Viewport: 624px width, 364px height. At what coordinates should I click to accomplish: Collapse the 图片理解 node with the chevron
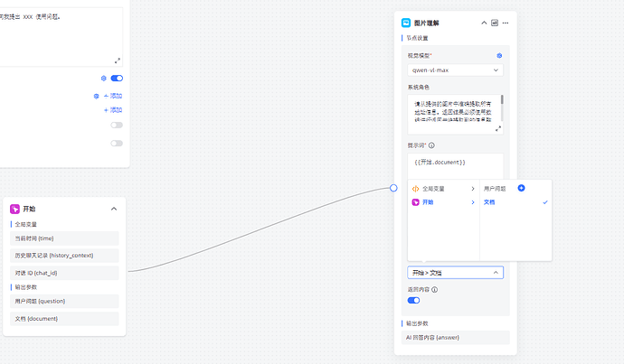click(484, 23)
